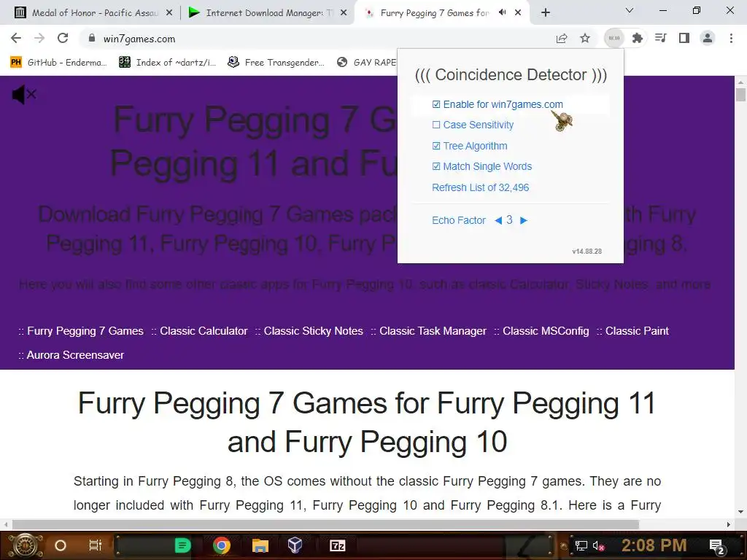Viewport: 747px width, 560px height.
Task: Open Cortana circle on taskbar
Action: tap(60, 545)
